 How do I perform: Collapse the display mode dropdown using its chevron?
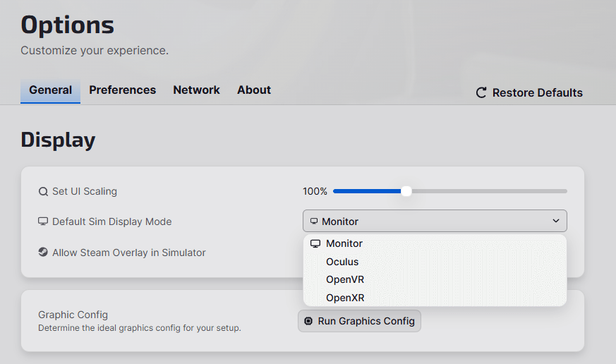555,222
